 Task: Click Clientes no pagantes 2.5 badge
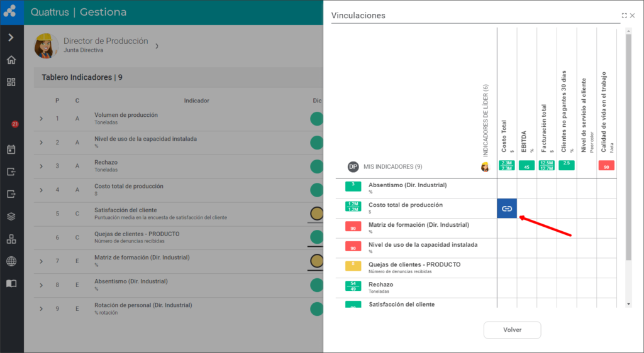pos(567,165)
